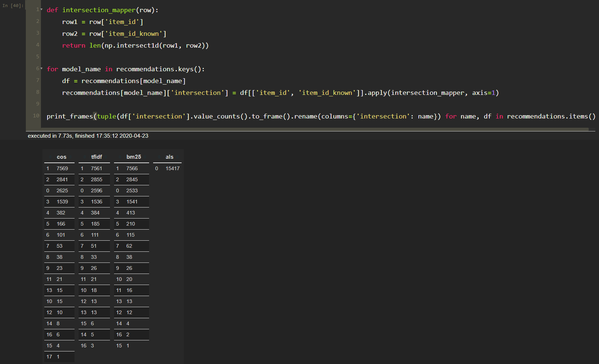Click the value 185 in tfidf table

tap(95, 224)
